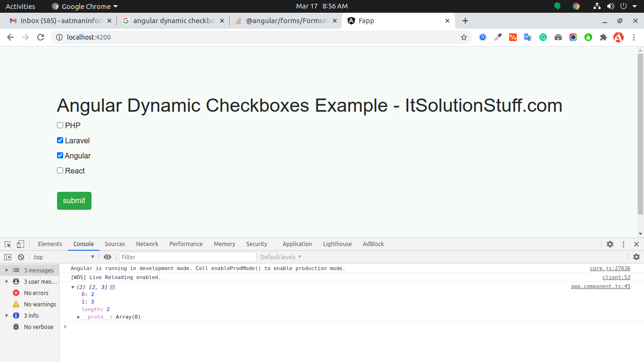Check the PHP checkbox
Viewport: 644px width, 362px height.
[60, 125]
